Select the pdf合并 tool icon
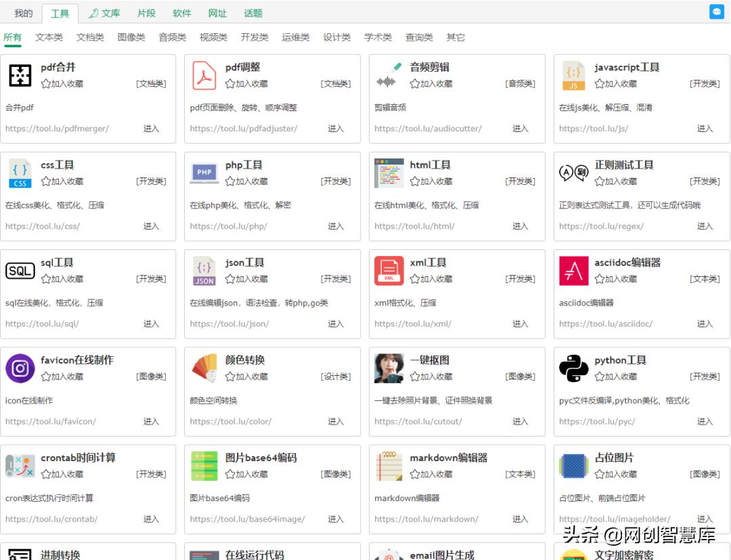Image resolution: width=731 pixels, height=560 pixels. pyautogui.click(x=20, y=75)
